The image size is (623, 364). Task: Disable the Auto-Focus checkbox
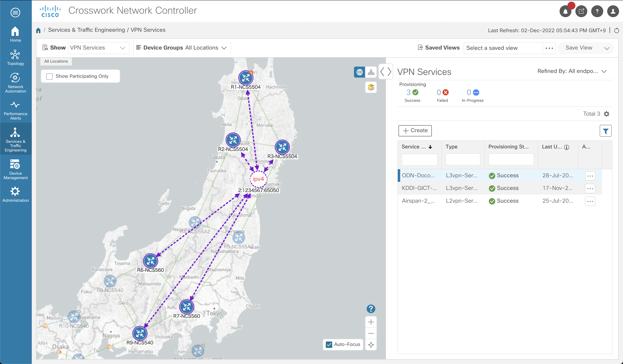tap(329, 345)
